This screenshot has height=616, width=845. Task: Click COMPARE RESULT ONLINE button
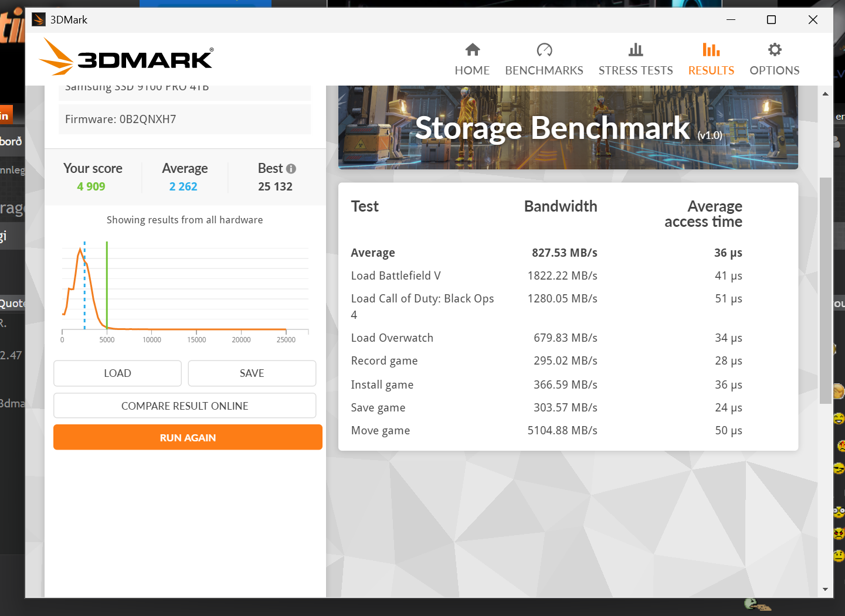(185, 406)
